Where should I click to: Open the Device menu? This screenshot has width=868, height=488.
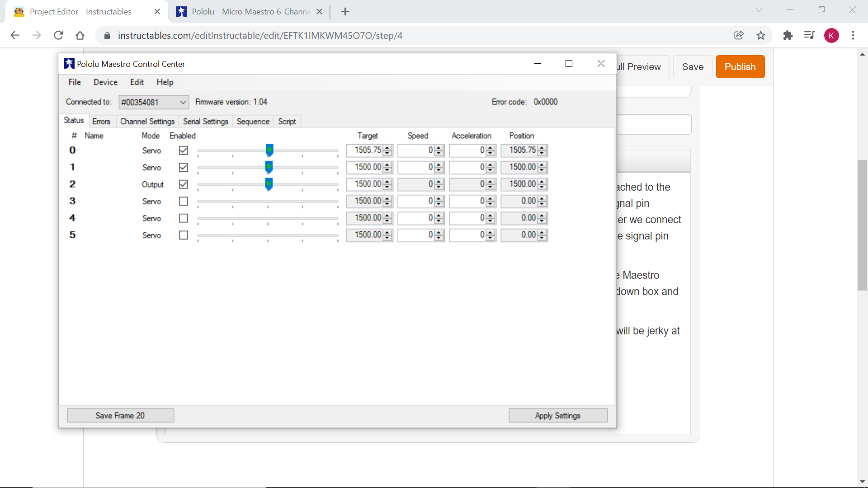tap(105, 82)
